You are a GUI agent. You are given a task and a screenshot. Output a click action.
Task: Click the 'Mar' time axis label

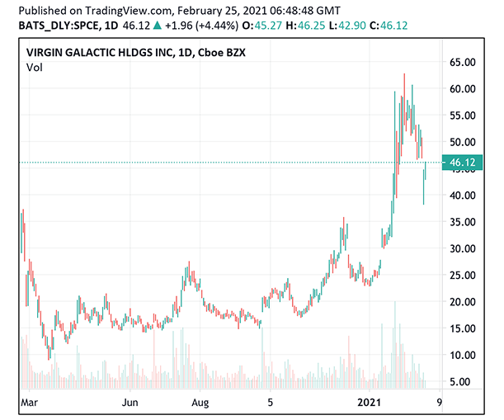(29, 403)
